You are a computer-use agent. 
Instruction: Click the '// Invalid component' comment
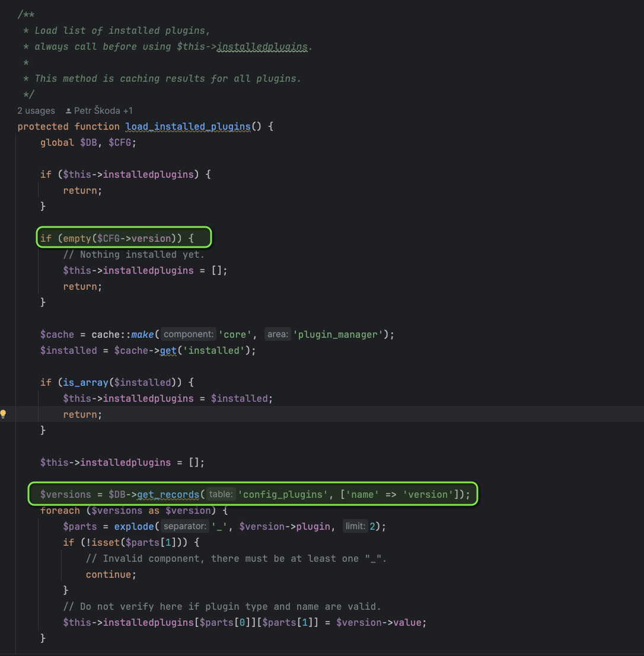[x=236, y=559]
